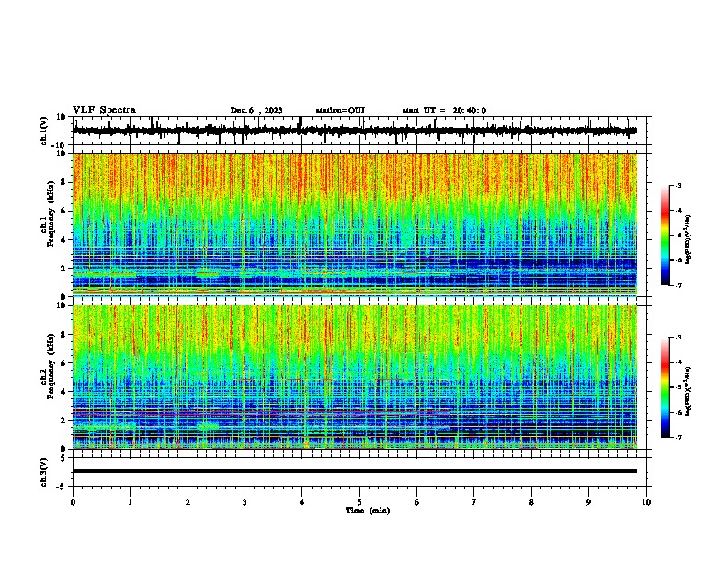The height and width of the screenshot is (563, 728).
Task: Click the "4" kHz tick of ch.2 spectrogram
Action: (64, 392)
